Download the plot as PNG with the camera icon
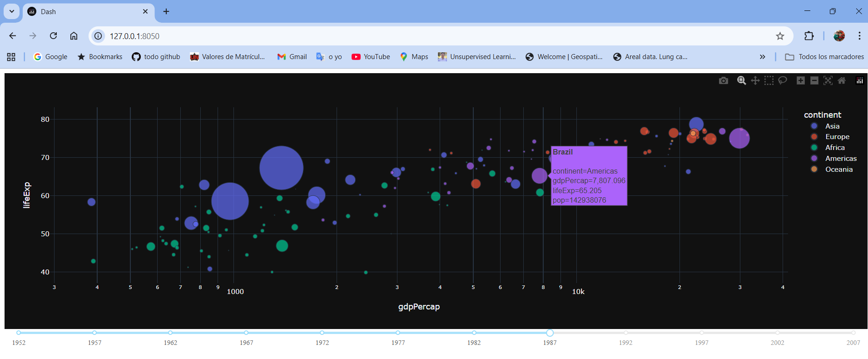 pyautogui.click(x=724, y=80)
